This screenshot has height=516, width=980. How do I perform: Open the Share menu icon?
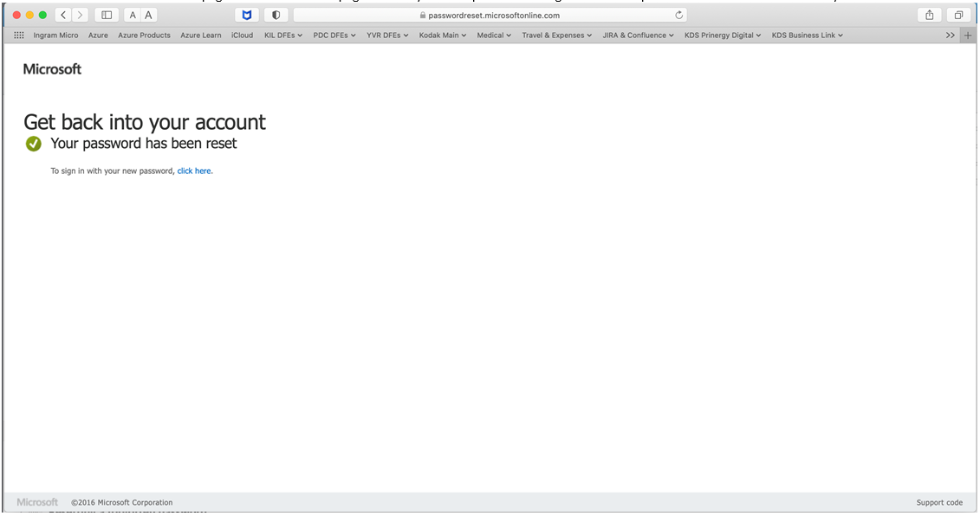tap(930, 15)
